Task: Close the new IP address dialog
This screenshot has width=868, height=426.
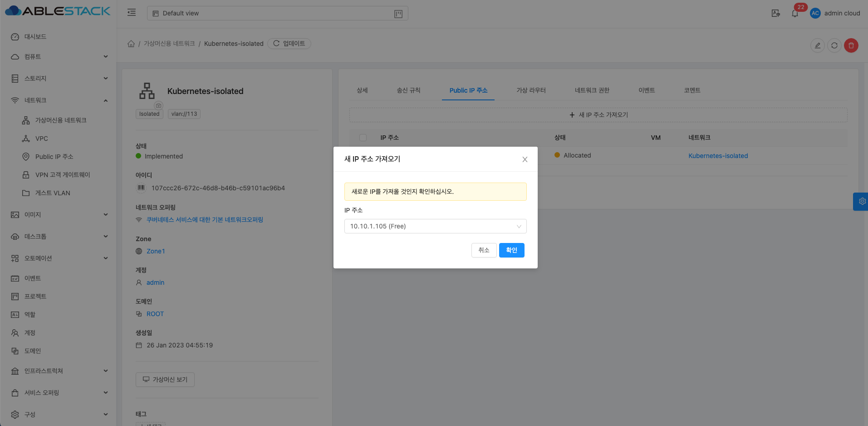Action: 525,159
